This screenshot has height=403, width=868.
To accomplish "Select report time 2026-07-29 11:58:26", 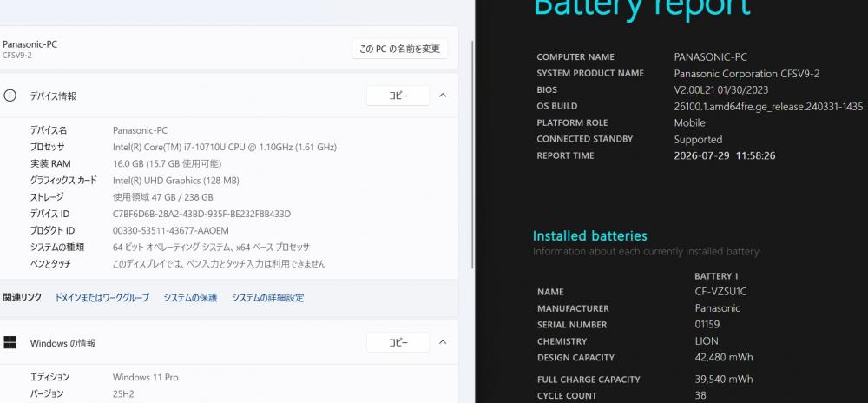I will (x=725, y=156).
